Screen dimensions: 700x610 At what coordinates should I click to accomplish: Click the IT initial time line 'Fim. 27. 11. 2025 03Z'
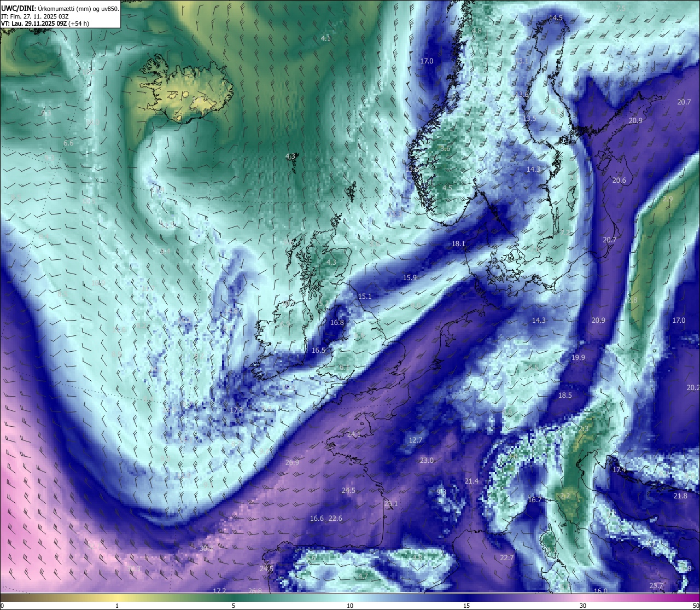[35, 16]
